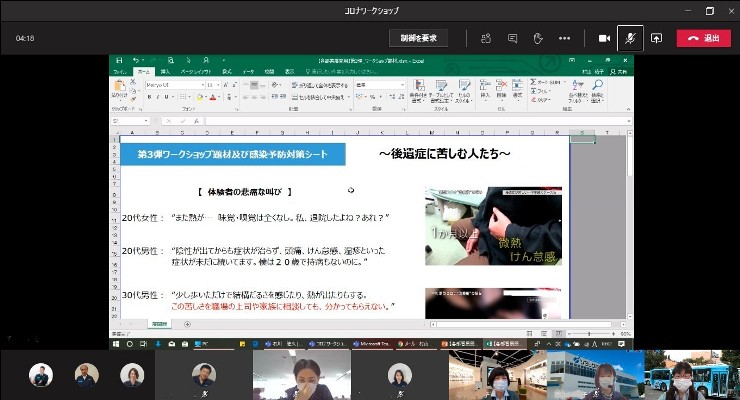
Task: Click the Excel zoom slider handle
Action: 589,333
